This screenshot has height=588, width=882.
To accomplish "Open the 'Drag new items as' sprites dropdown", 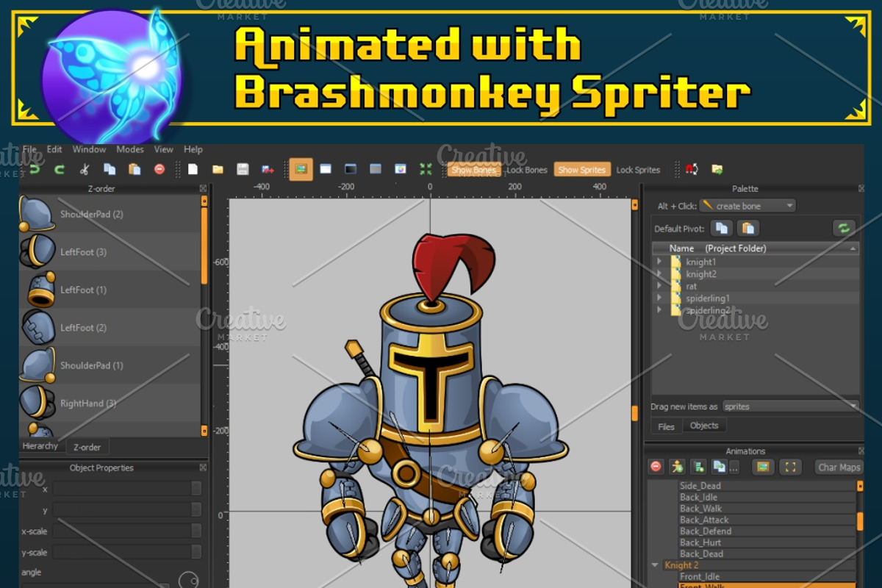I will pos(790,406).
